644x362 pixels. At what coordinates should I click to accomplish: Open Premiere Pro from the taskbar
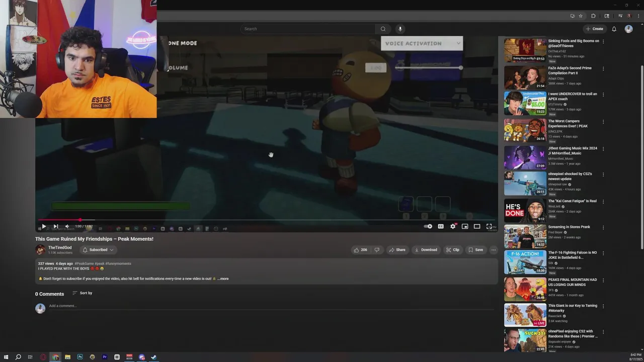tap(105, 357)
